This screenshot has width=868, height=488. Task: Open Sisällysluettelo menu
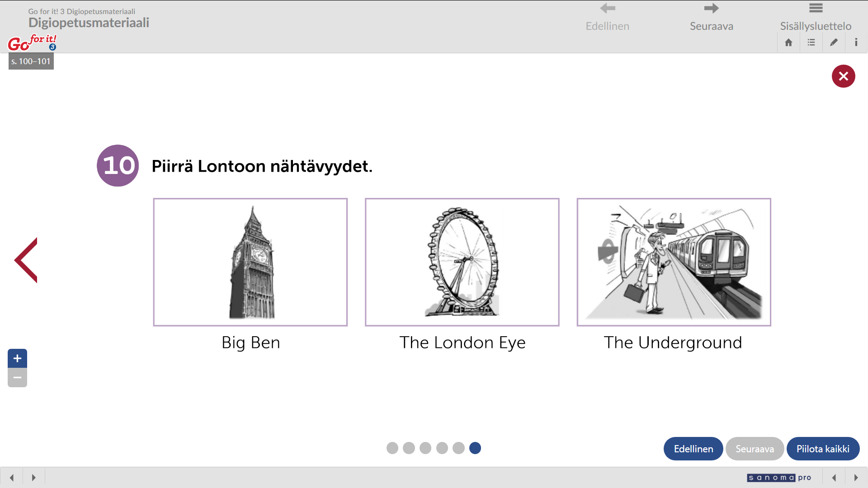(x=815, y=17)
